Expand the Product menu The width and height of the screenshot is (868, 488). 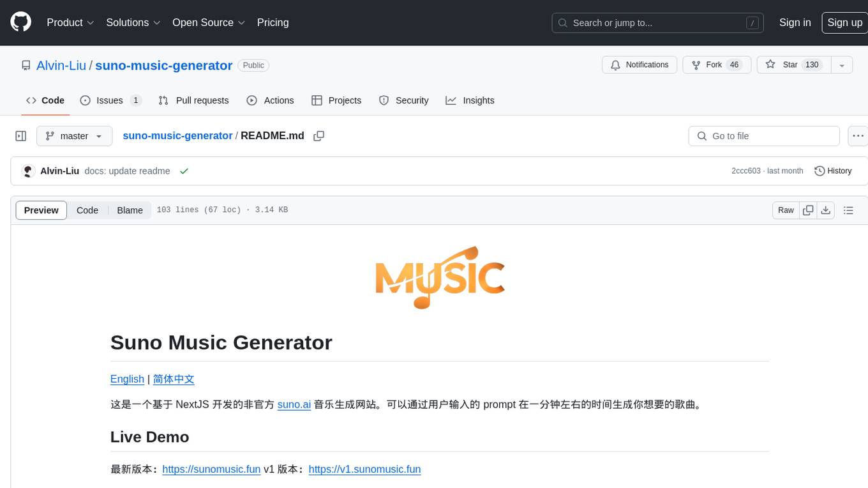click(70, 22)
